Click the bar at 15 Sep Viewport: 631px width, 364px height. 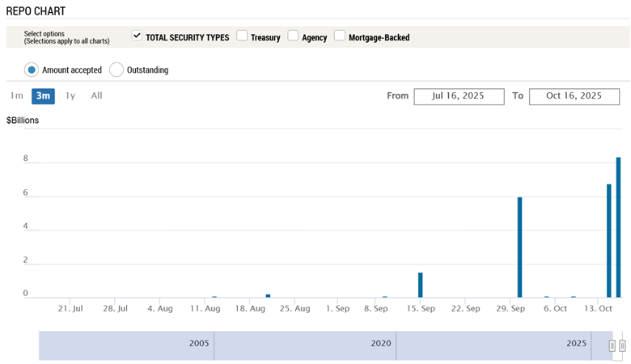pos(421,285)
